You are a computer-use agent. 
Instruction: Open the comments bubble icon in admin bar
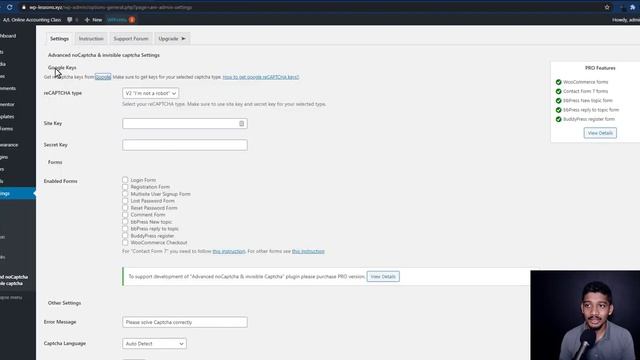tap(70, 20)
